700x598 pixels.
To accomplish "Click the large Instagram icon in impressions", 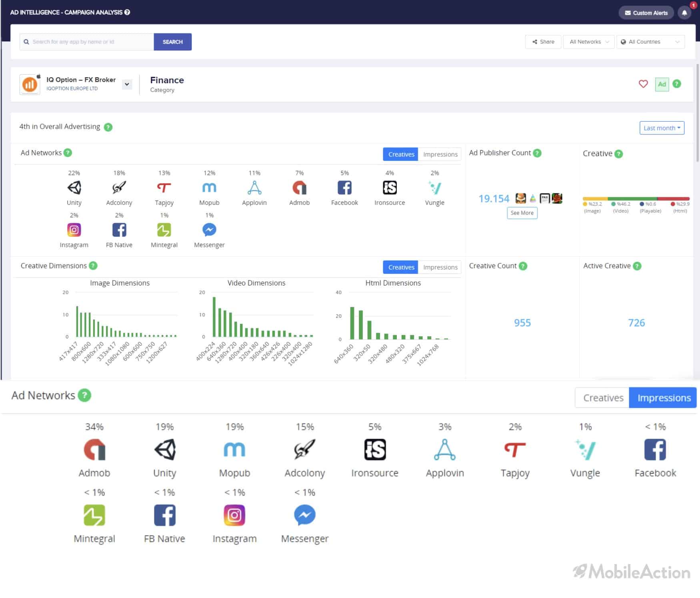I will [x=234, y=515].
